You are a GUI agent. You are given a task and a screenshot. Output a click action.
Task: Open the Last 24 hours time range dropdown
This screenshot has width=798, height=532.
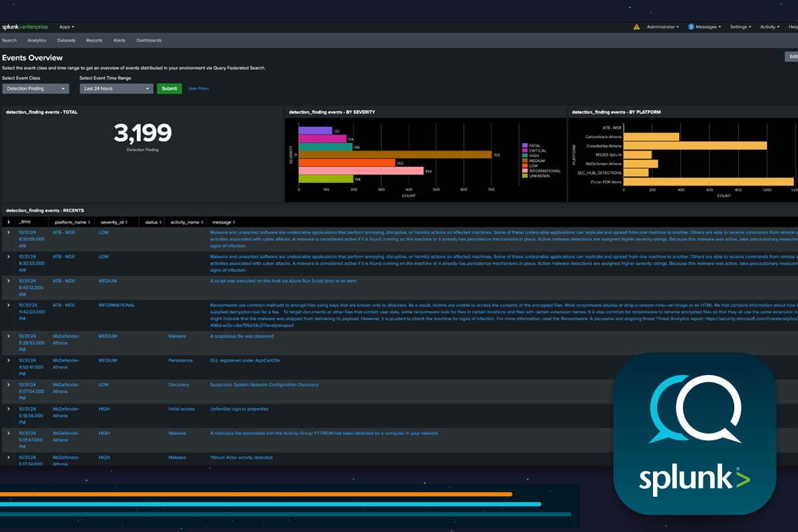(x=116, y=88)
